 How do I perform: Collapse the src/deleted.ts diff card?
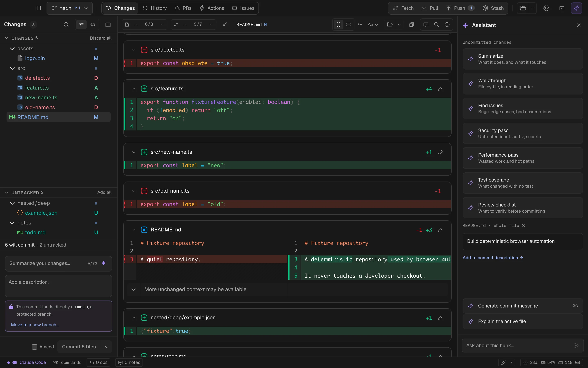pos(134,50)
